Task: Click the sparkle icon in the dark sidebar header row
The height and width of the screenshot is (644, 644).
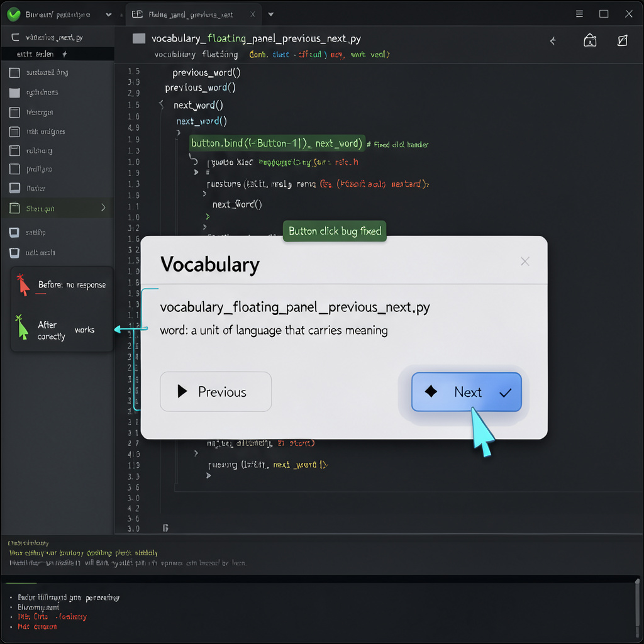Action: tap(65, 54)
